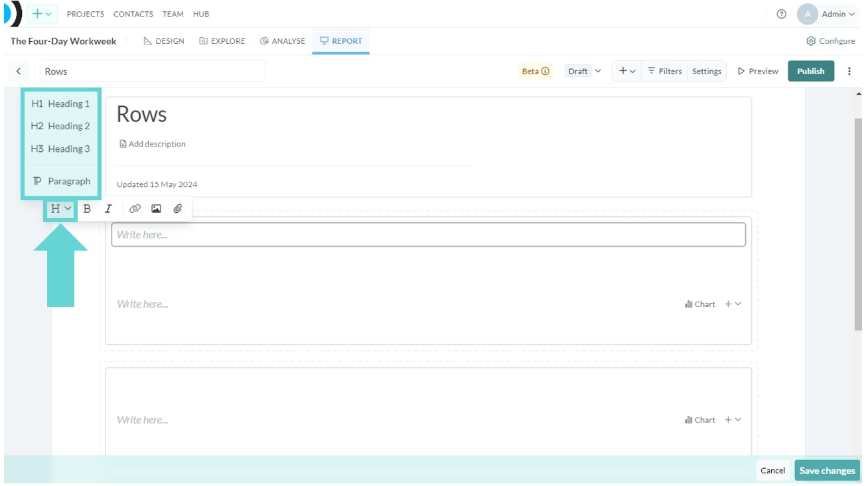The width and height of the screenshot is (868, 486).
Task: Click Write here placeholder beside second Chart
Action: (142, 420)
